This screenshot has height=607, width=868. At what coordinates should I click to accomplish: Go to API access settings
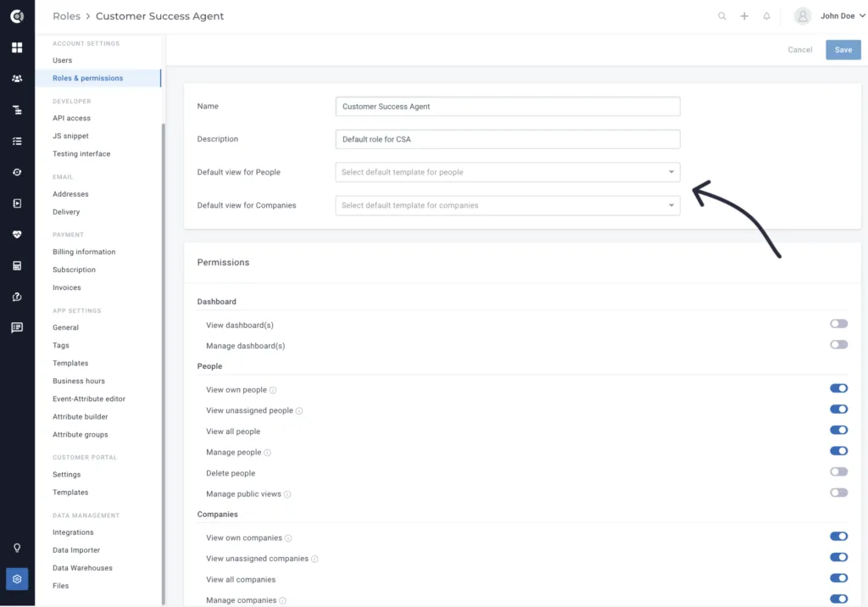coord(71,118)
